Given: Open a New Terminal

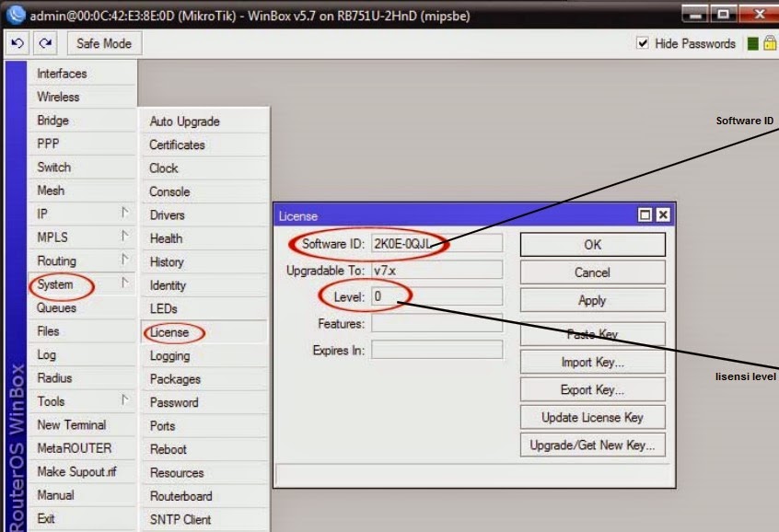Looking at the screenshot, I should tap(82, 424).
